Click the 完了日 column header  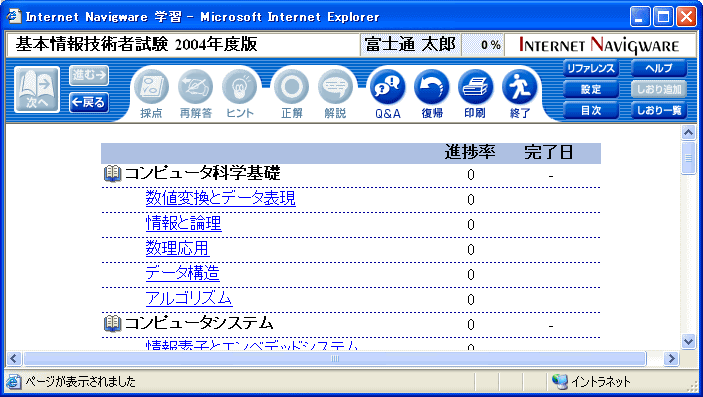point(549,153)
